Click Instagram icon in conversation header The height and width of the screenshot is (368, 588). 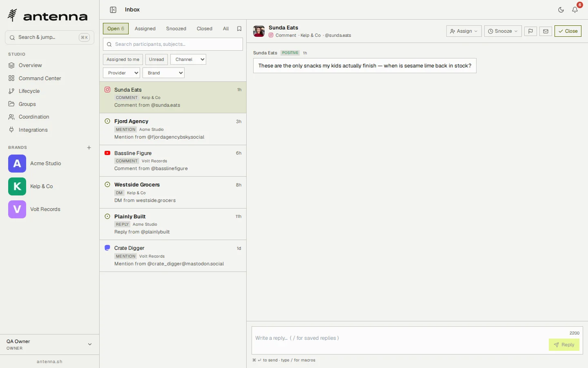point(271,36)
